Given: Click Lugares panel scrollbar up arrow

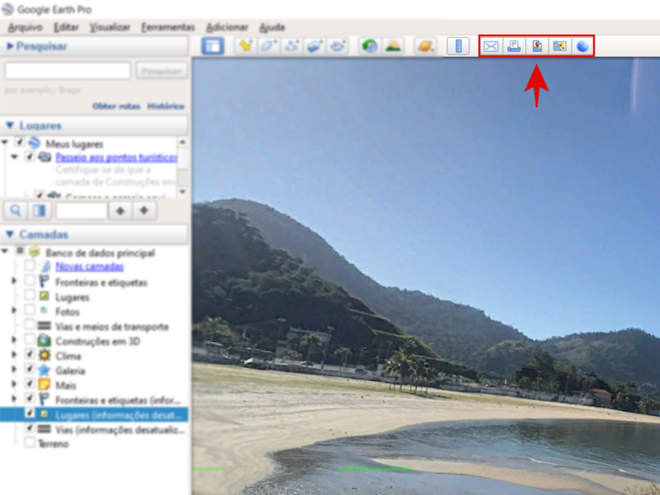Looking at the screenshot, I should [x=183, y=142].
